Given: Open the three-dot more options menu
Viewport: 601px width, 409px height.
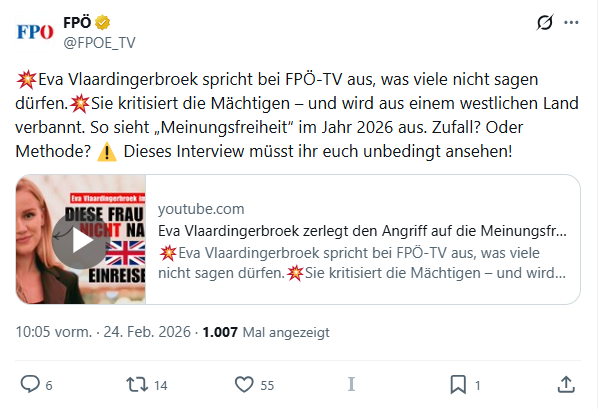Looking at the screenshot, I should tap(571, 23).
